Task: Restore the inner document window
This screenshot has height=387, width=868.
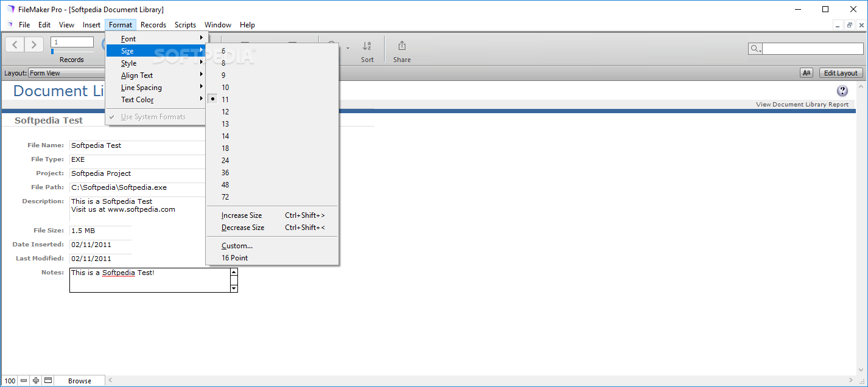Action: 850,25
